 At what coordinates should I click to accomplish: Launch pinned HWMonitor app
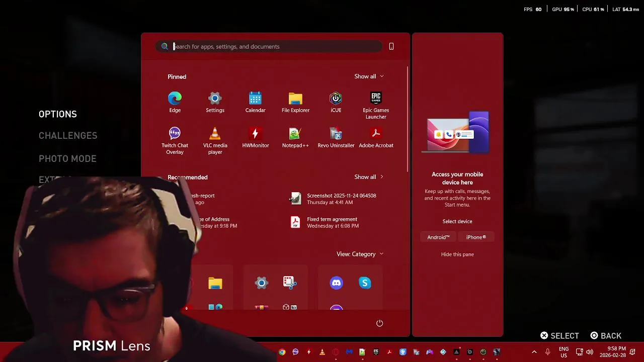(255, 138)
